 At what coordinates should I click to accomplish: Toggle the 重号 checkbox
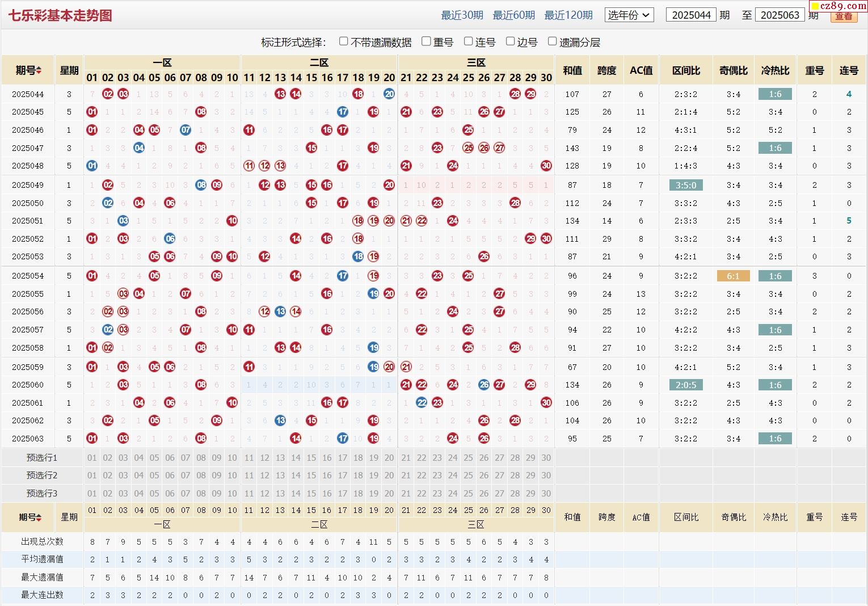coord(426,41)
